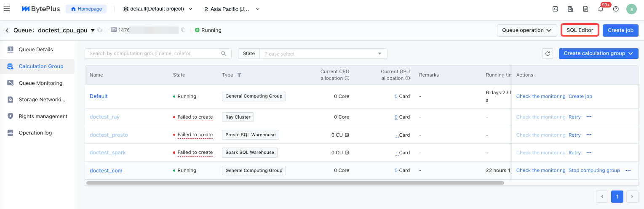Viewport: 644px width, 209px height.
Task: Open more actions for doctest_ray
Action: 589,117
